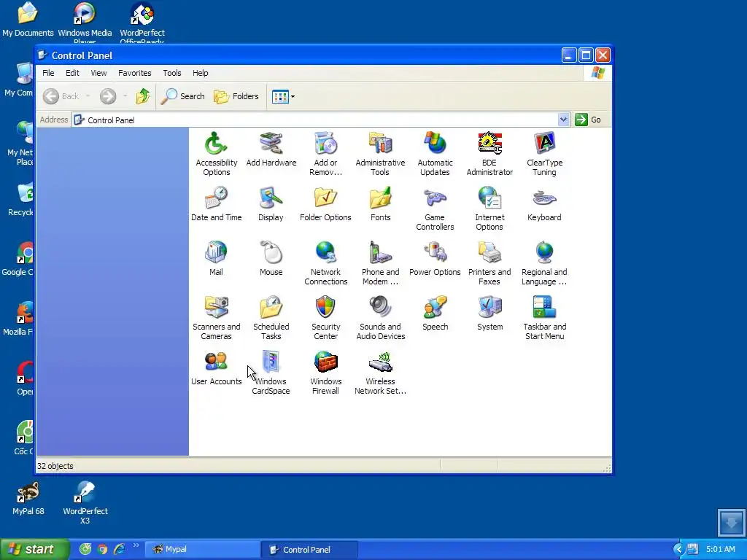The height and width of the screenshot is (560, 747).
Task: Open the Mouse icon
Action: 271,259
